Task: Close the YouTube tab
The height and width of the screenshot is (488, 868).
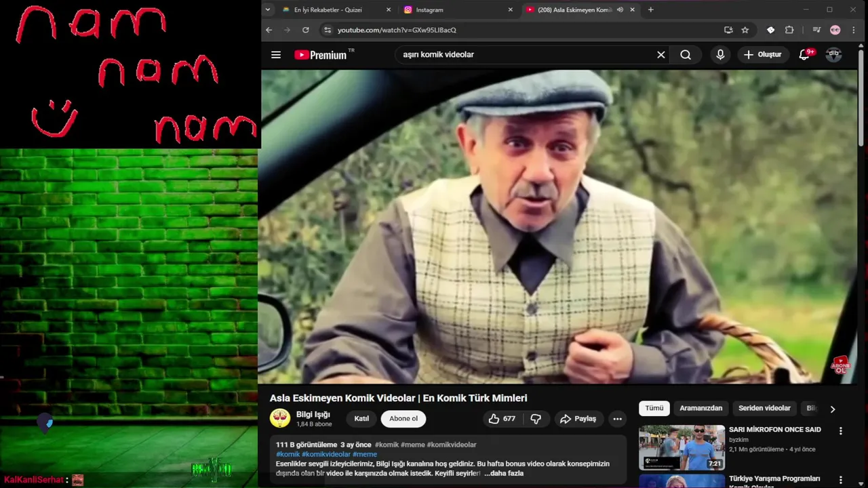Action: [633, 9]
